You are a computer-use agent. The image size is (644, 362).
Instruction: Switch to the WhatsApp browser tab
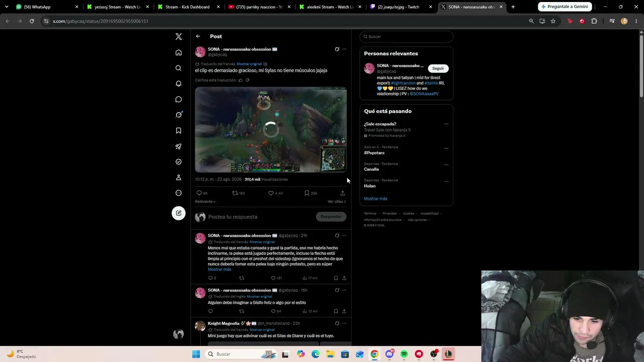(46, 7)
